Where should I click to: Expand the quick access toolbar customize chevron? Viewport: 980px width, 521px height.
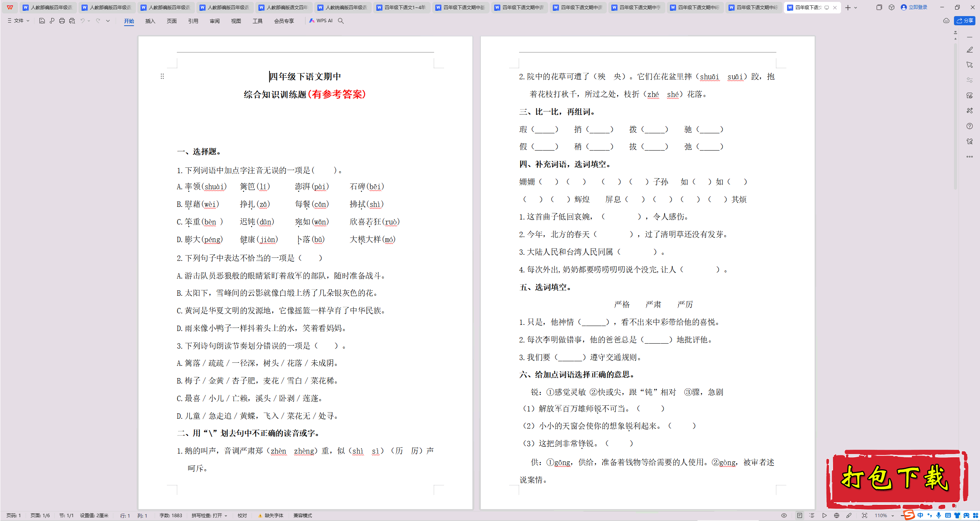[108, 21]
